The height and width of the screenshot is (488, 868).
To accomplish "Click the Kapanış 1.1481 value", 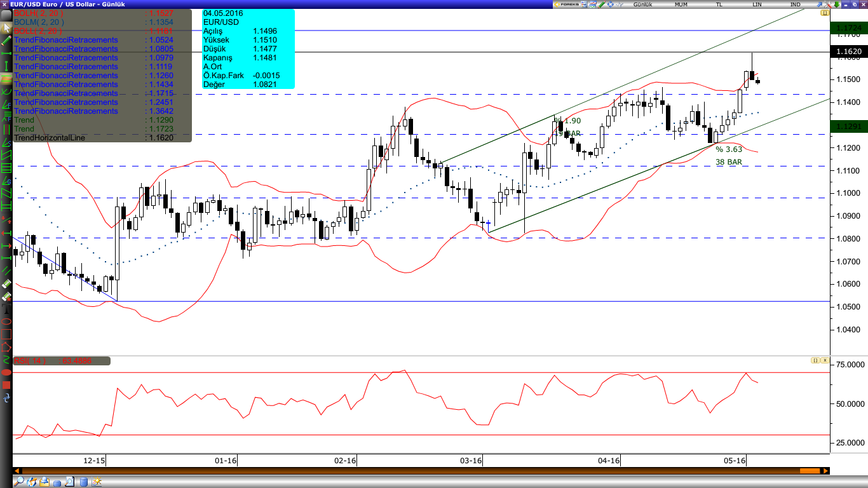I will [x=266, y=57].
